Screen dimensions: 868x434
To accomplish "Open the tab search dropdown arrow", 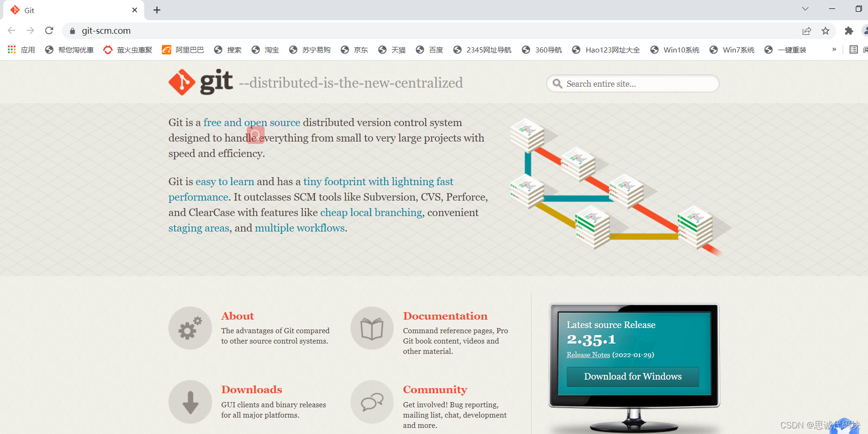I will pos(805,9).
